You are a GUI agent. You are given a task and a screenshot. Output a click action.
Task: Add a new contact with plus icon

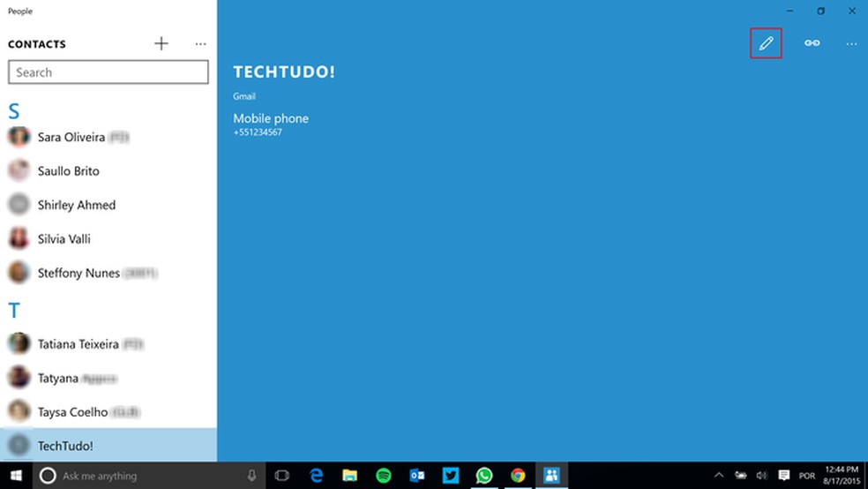click(x=161, y=43)
